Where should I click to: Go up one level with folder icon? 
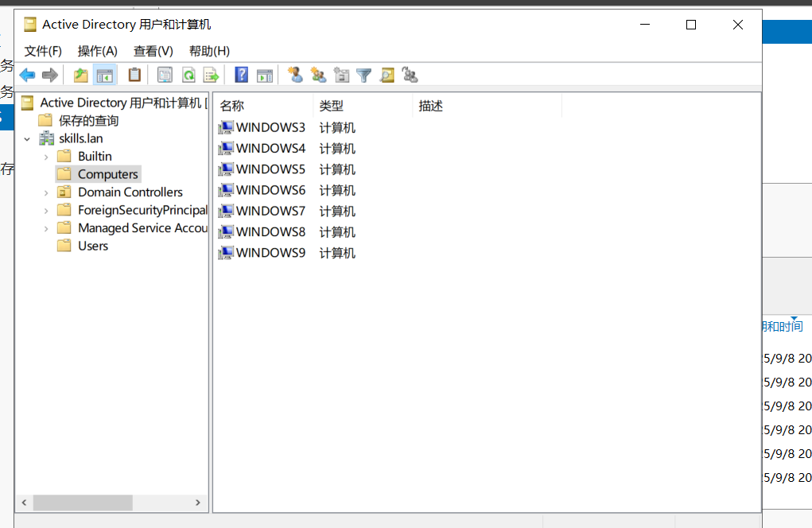pos(80,75)
